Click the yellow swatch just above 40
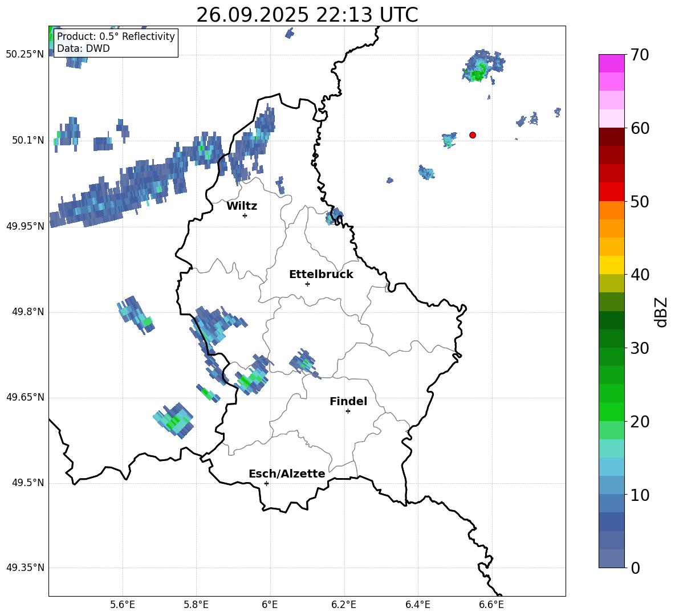The width and height of the screenshot is (675, 616). 612,265
